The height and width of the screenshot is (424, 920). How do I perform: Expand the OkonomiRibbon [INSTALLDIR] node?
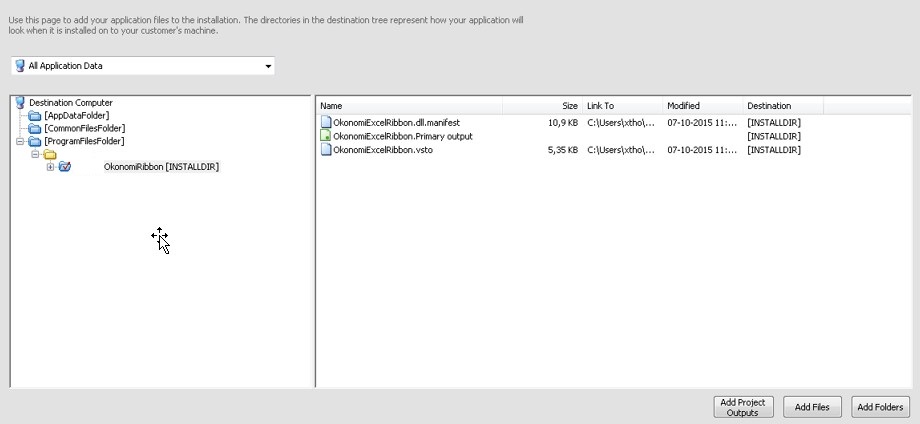pos(50,167)
